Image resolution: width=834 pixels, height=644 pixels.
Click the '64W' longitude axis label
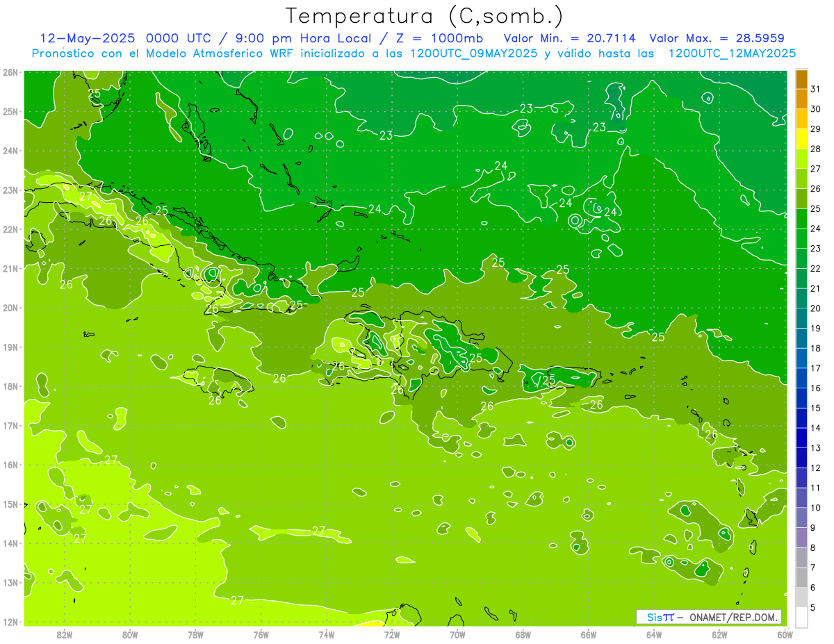[x=654, y=634]
